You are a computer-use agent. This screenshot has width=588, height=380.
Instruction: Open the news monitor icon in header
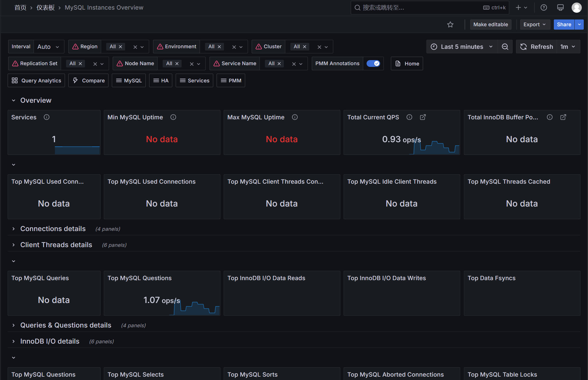[560, 8]
